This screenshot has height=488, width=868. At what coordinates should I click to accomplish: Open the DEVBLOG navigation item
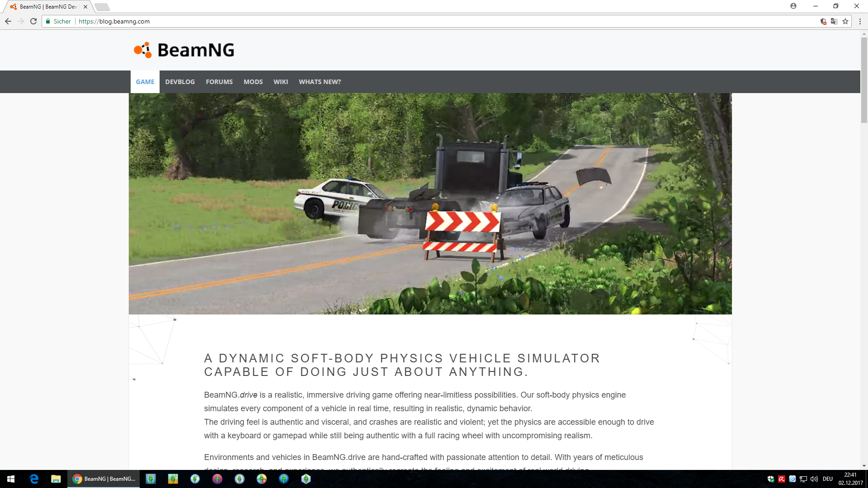click(x=180, y=82)
